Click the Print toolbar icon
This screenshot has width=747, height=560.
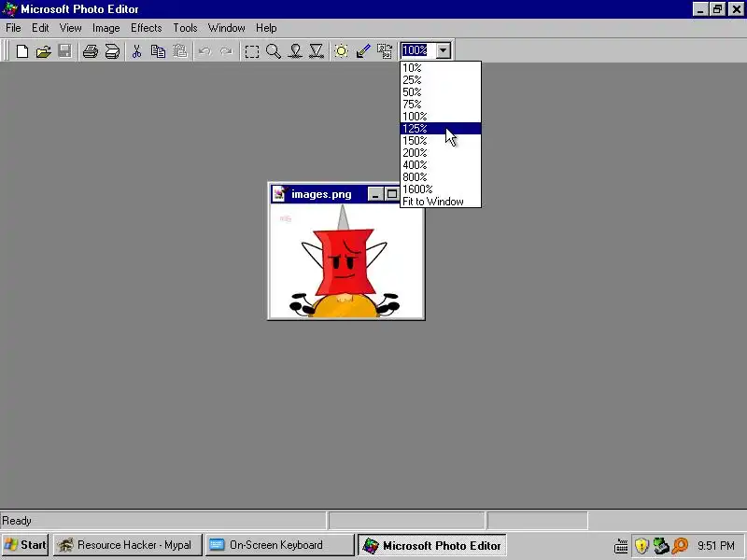tap(90, 51)
